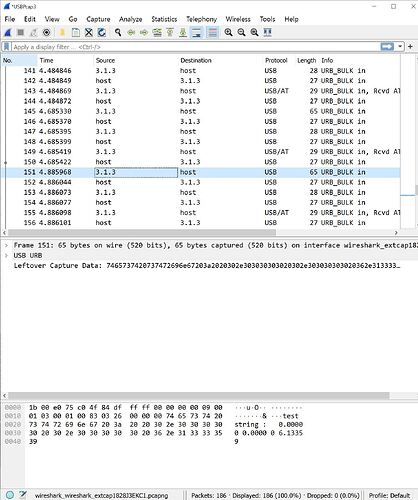Close this capture file
The width and height of the screenshot is (418, 500).
click(x=89, y=32)
